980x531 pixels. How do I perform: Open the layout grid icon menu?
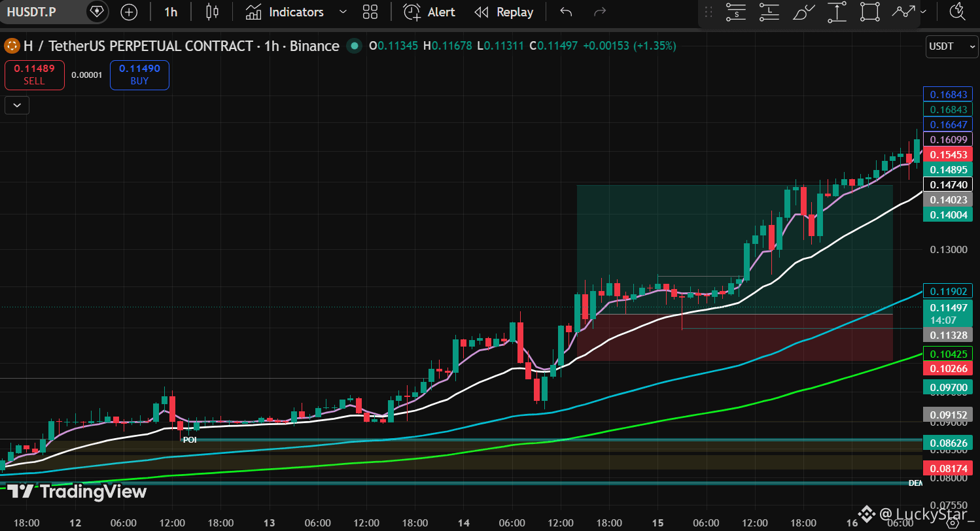pyautogui.click(x=370, y=12)
